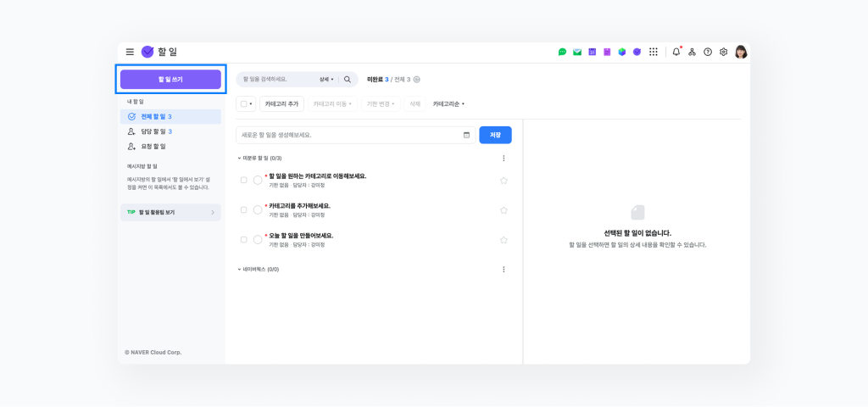Open the help question mark icon
The image size is (868, 407).
708,52
